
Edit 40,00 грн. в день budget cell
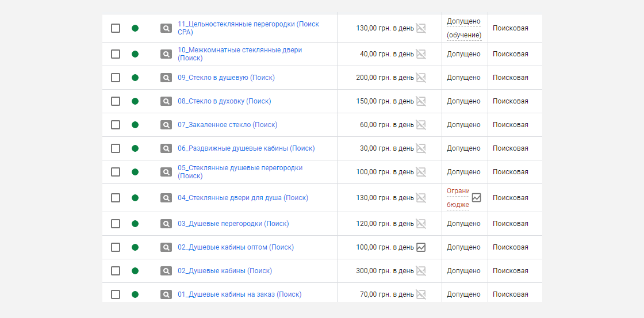coord(387,54)
